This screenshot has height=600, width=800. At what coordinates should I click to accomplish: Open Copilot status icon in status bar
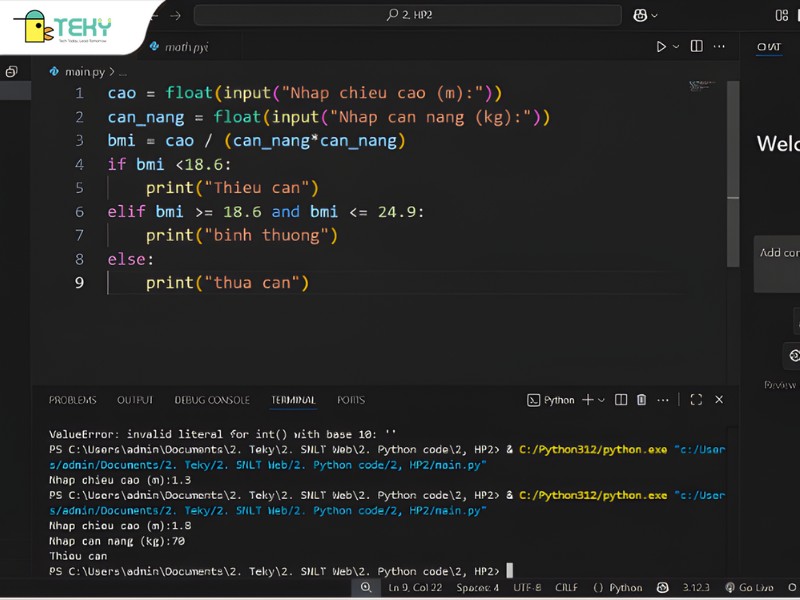[x=662, y=588]
